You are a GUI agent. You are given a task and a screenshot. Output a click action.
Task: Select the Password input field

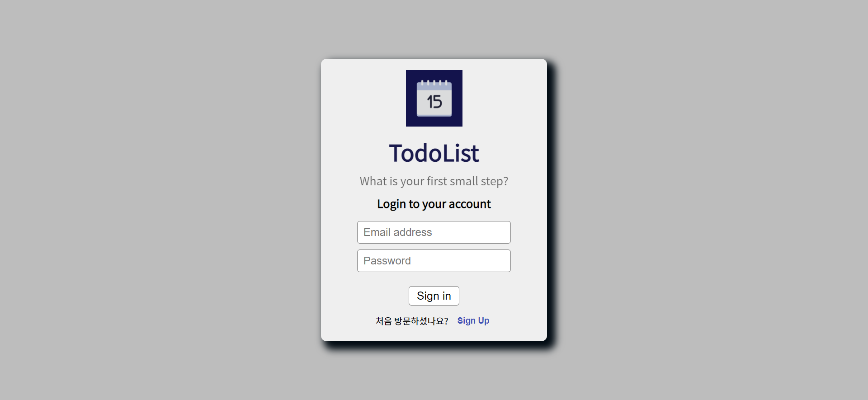click(434, 261)
